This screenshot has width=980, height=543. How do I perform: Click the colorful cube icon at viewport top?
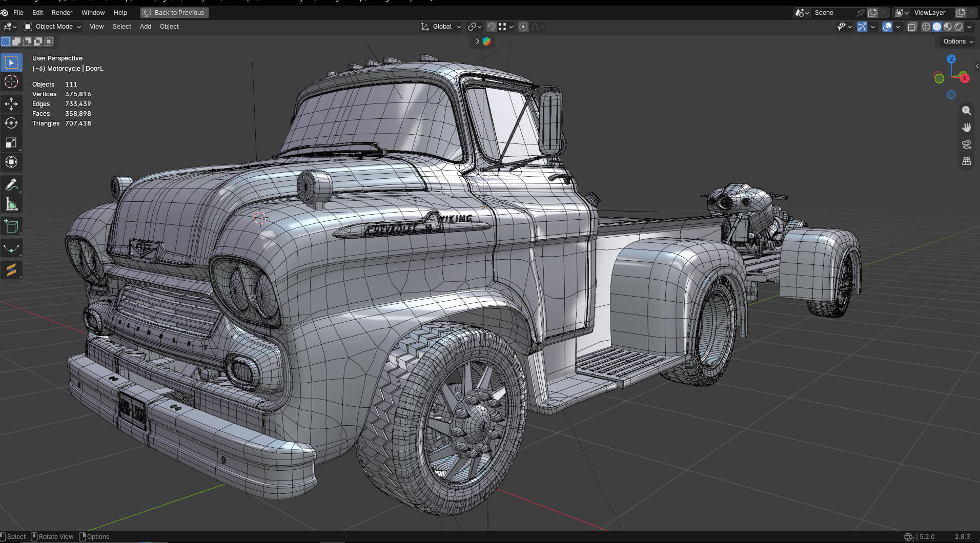487,41
